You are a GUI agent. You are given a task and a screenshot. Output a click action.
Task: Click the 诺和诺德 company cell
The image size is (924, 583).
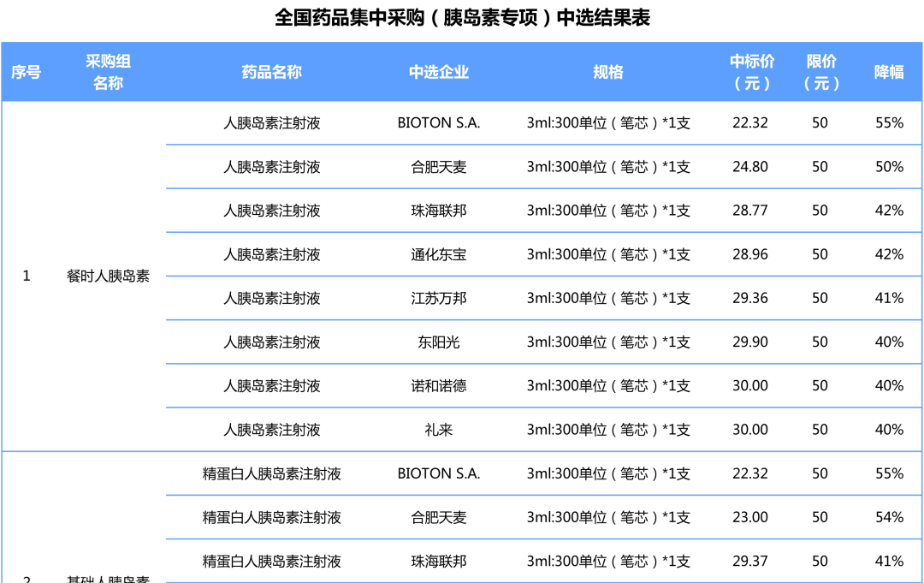[x=439, y=385]
